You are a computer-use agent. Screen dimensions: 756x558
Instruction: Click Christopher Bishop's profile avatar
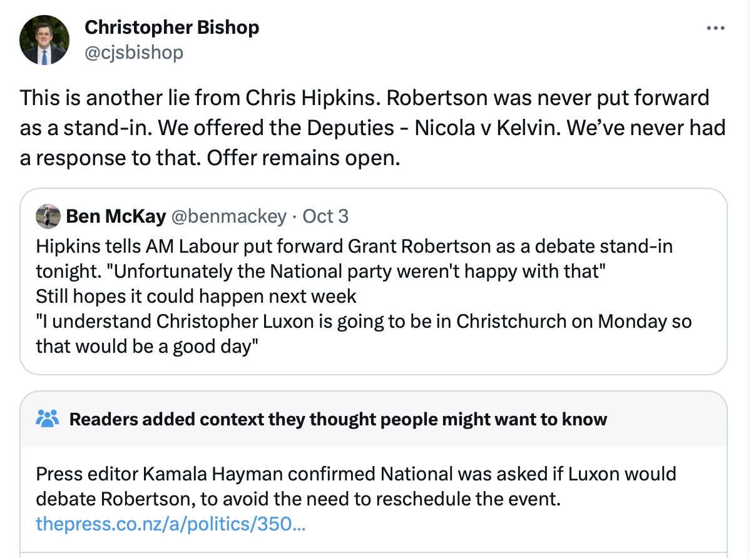(44, 40)
